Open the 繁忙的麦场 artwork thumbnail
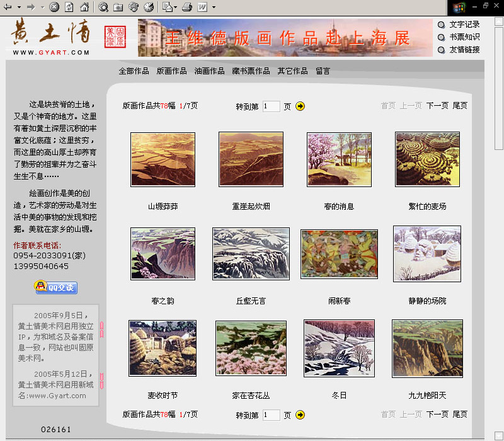The image size is (504, 441). pos(428,159)
